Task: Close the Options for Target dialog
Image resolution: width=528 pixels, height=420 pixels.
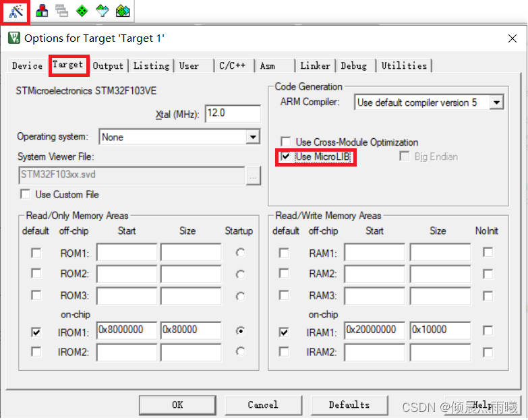Action: (x=512, y=38)
